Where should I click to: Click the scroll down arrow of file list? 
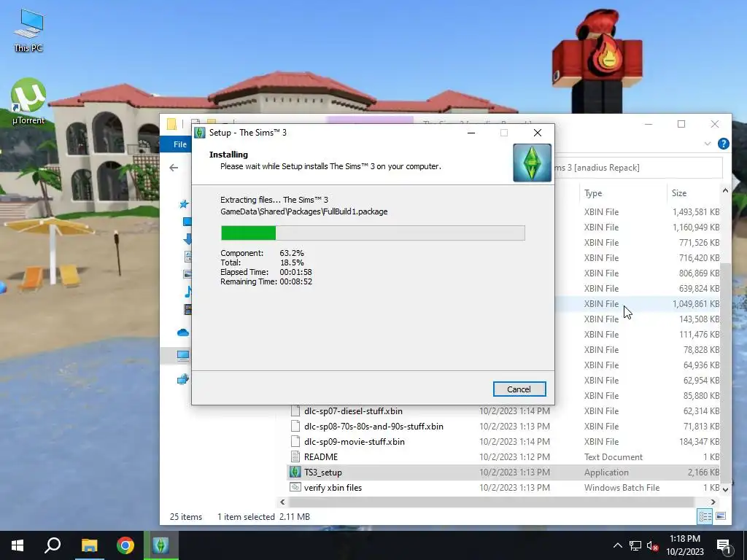click(725, 489)
